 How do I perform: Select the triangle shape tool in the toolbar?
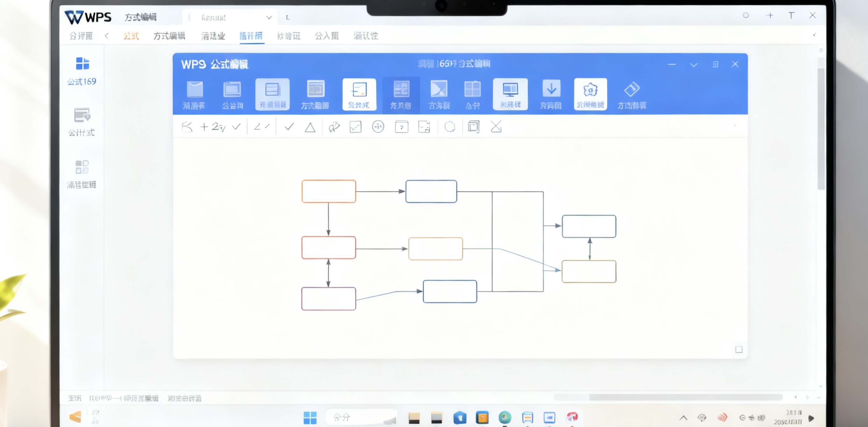[x=310, y=127]
